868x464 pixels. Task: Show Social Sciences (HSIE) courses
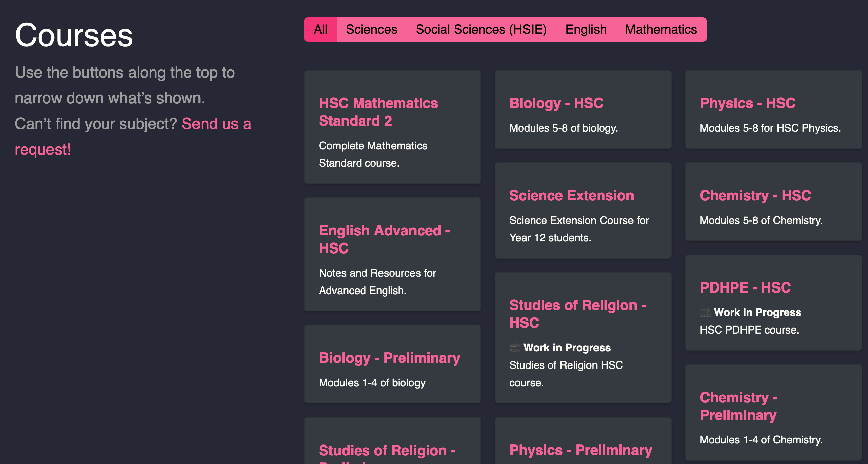(481, 30)
